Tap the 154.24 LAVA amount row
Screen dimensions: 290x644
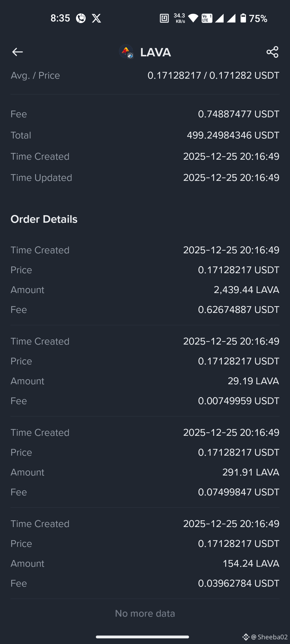pos(145,563)
